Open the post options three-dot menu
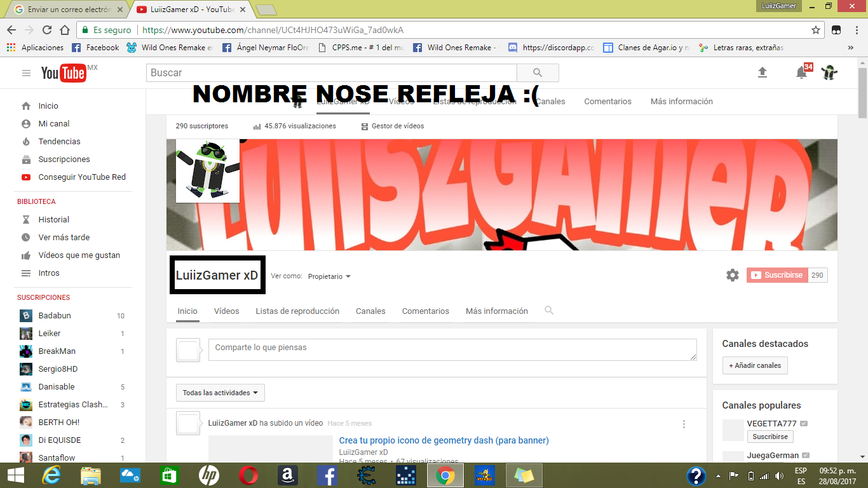The width and height of the screenshot is (868, 488). (684, 424)
